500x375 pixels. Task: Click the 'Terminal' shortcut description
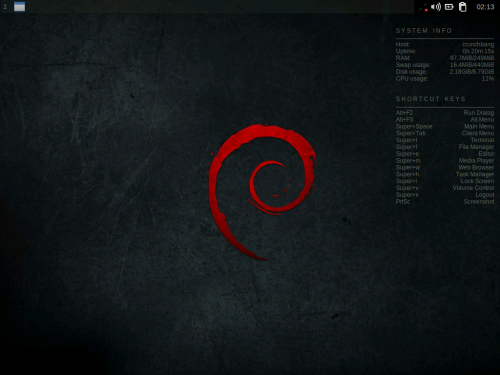click(482, 140)
